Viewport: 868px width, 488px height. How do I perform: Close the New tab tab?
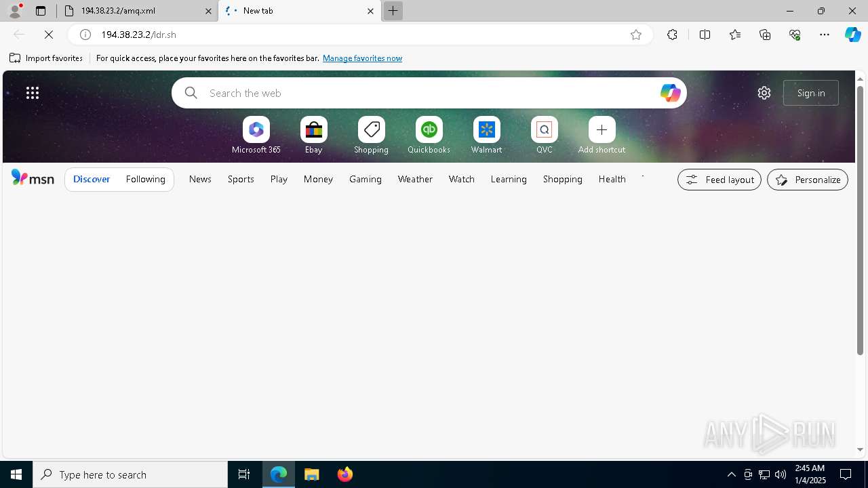[x=370, y=11]
